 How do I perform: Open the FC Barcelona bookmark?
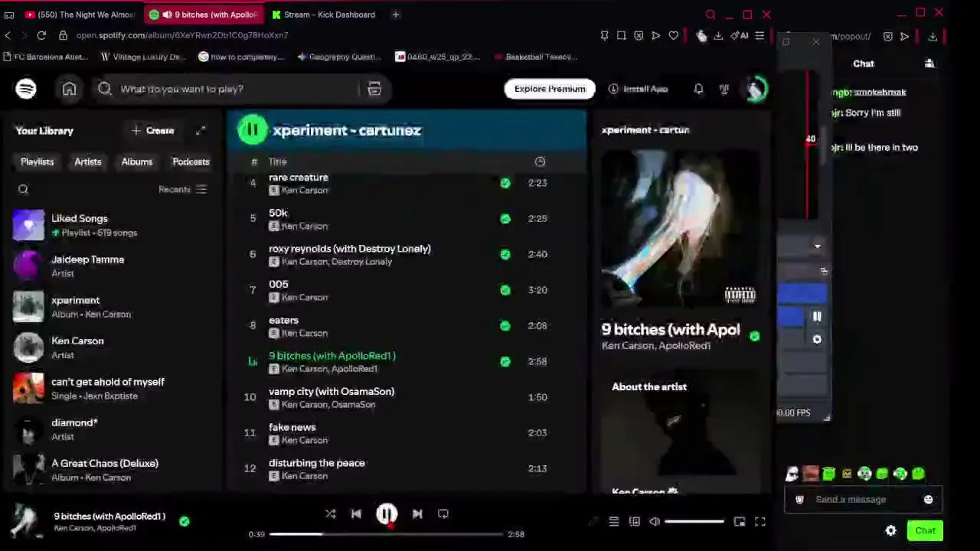tap(47, 57)
